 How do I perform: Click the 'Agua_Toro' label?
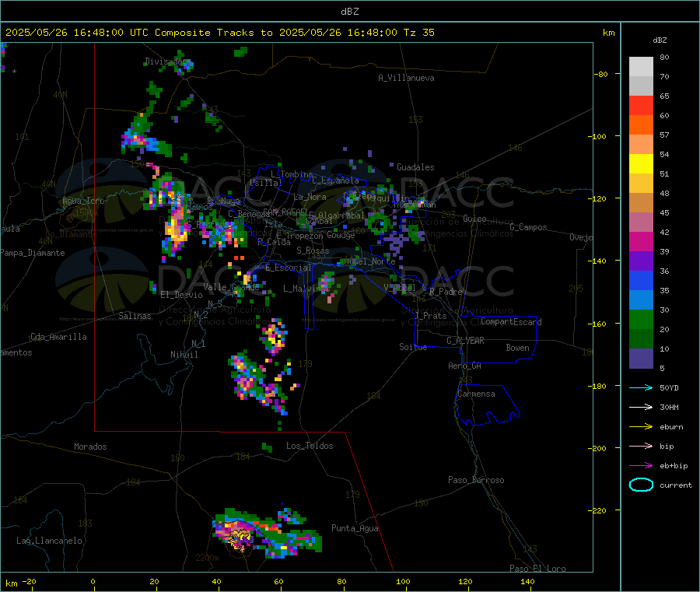tap(83, 201)
